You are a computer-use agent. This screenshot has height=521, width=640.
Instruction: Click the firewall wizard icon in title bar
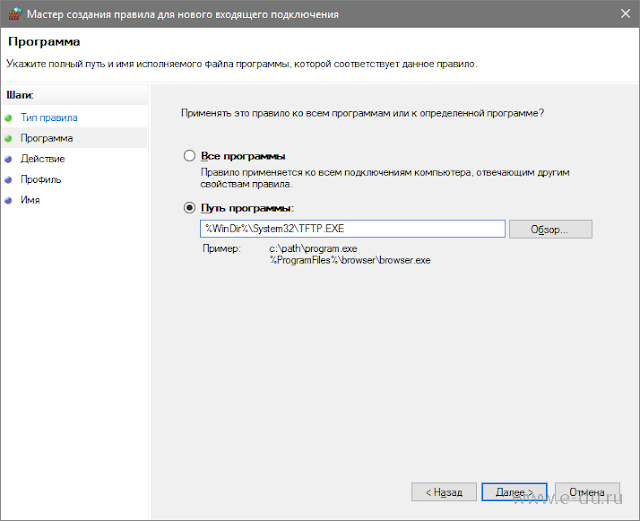click(x=15, y=14)
